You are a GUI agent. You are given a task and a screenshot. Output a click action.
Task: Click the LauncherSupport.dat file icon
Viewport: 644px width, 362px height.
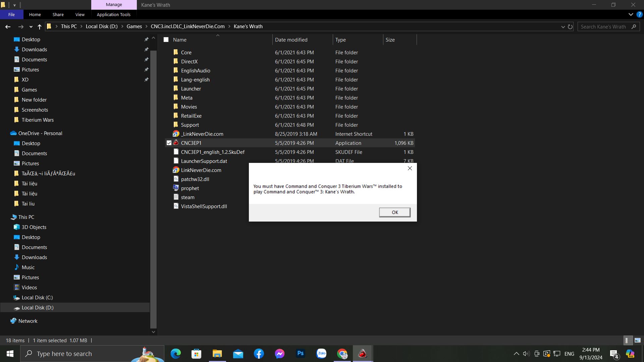(x=176, y=161)
